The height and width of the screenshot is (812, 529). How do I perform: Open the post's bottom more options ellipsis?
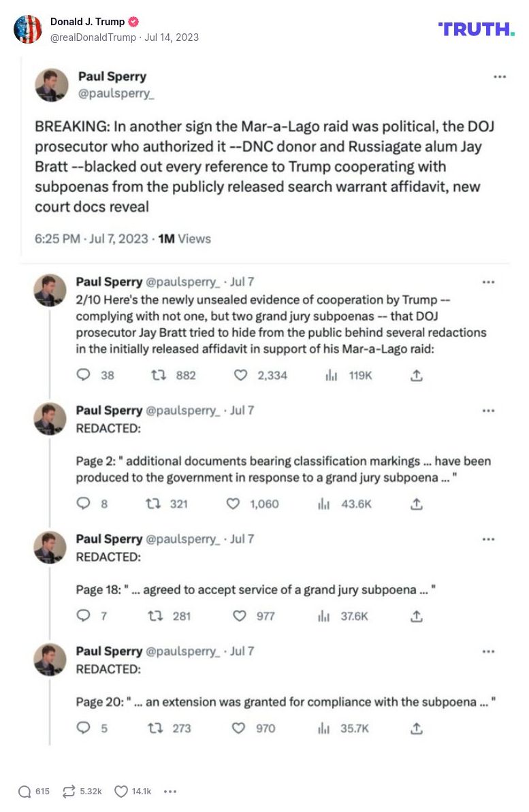point(171,792)
